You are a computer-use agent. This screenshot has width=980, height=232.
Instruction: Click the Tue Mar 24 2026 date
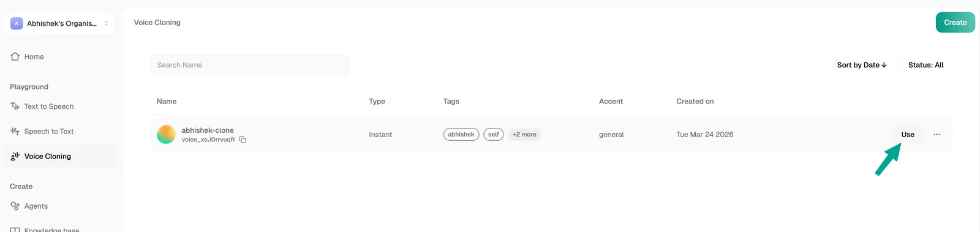(x=704, y=135)
